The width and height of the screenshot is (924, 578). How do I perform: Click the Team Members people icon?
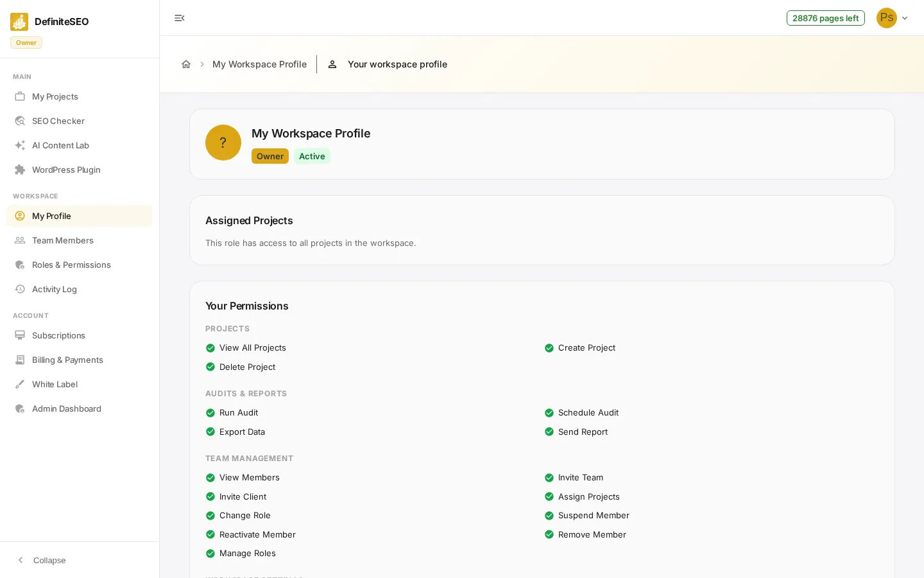pyautogui.click(x=20, y=240)
